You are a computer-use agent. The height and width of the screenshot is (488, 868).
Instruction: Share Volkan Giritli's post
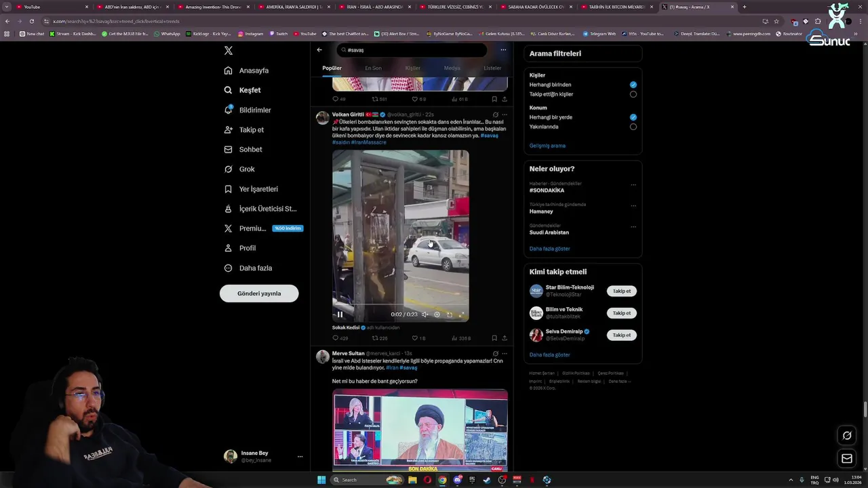[505, 338]
